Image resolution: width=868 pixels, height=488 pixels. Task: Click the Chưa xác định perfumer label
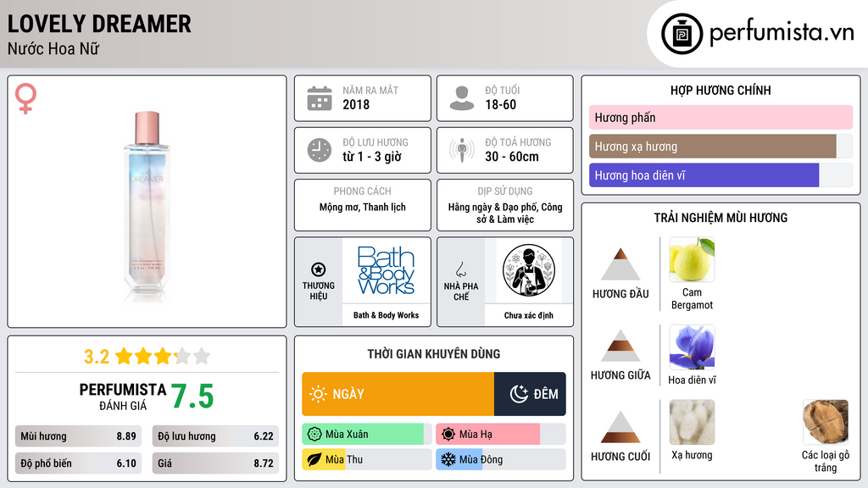tap(529, 315)
